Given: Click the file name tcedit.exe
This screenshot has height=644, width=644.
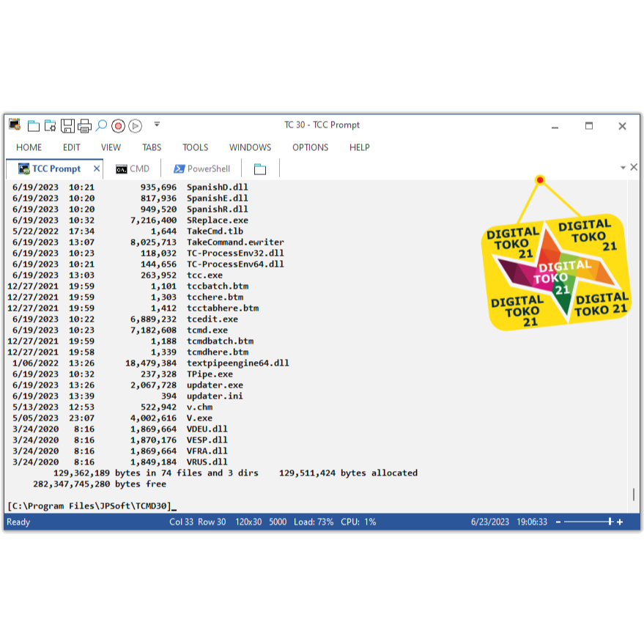Looking at the screenshot, I should [212, 319].
